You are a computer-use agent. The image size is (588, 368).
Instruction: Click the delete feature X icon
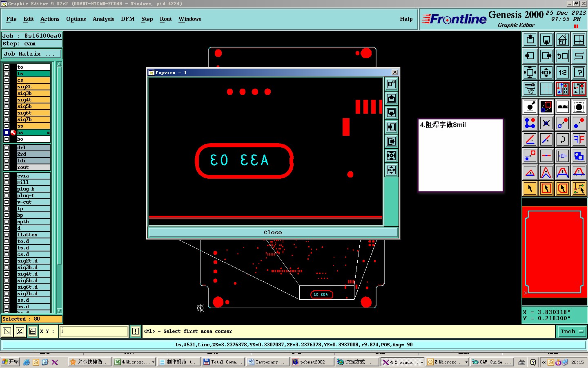(x=546, y=123)
